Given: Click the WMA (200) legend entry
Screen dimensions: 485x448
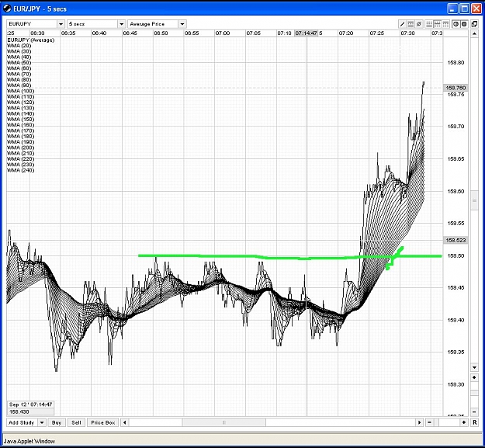Looking at the screenshot, I should pos(20,148).
